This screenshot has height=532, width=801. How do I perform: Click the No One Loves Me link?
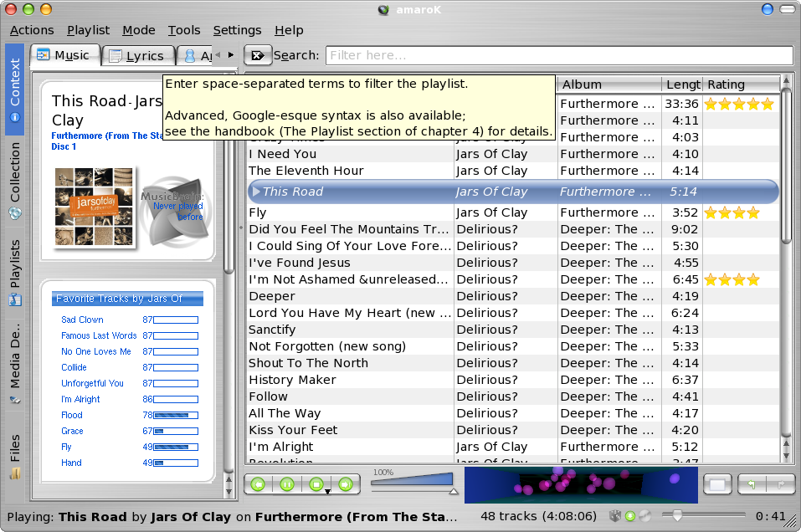(96, 351)
